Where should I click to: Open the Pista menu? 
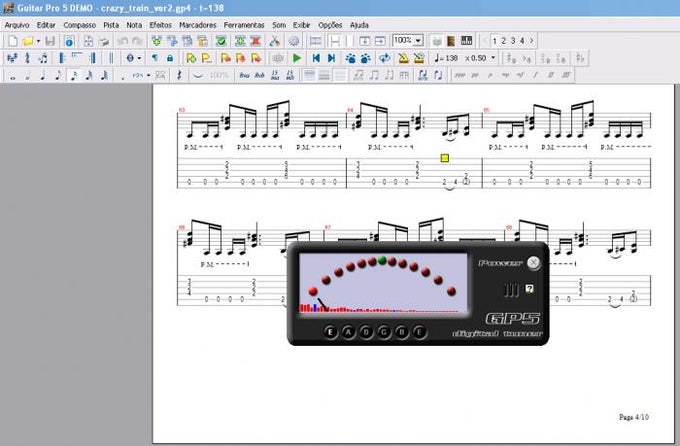tap(111, 25)
